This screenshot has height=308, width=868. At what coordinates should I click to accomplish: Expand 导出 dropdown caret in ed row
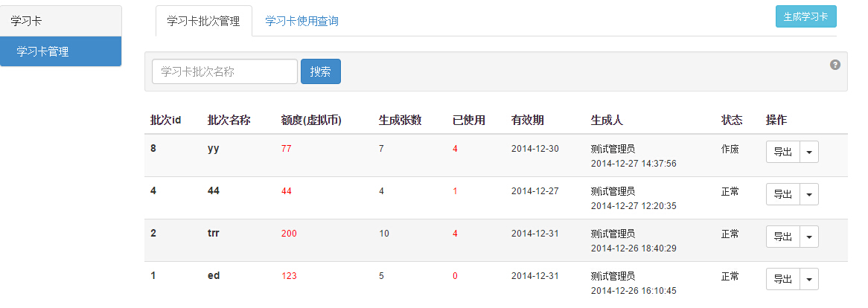(809, 279)
